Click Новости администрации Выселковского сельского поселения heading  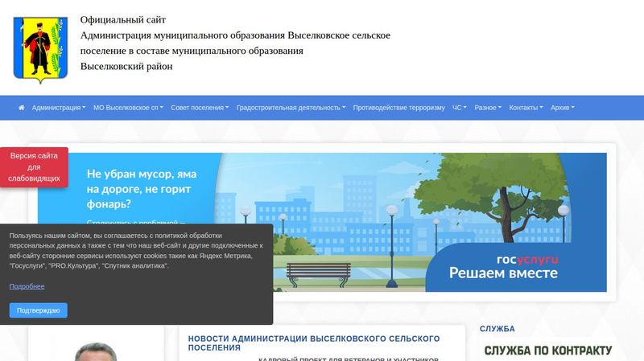click(x=314, y=343)
